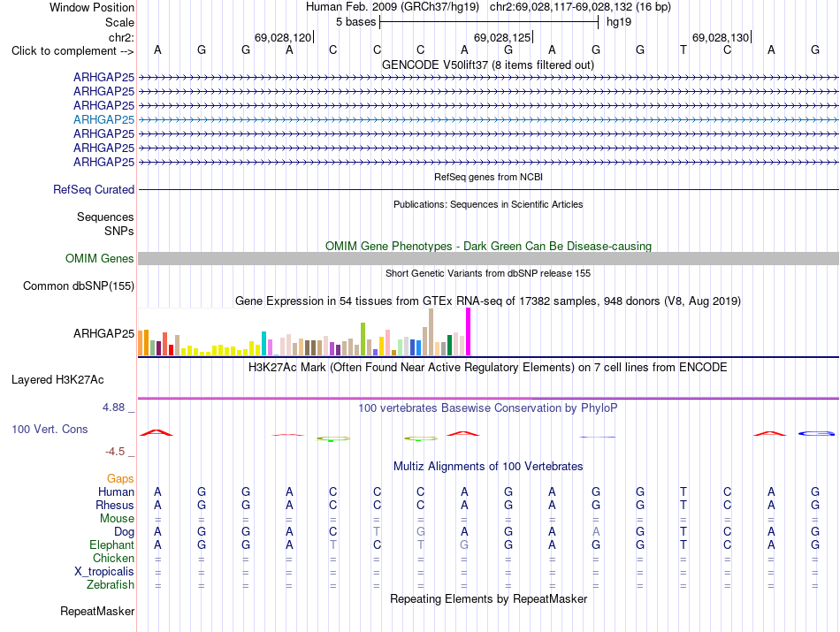Viewport: 840px width, 632px height.
Task: Select the Human species row label
Action: point(116,491)
